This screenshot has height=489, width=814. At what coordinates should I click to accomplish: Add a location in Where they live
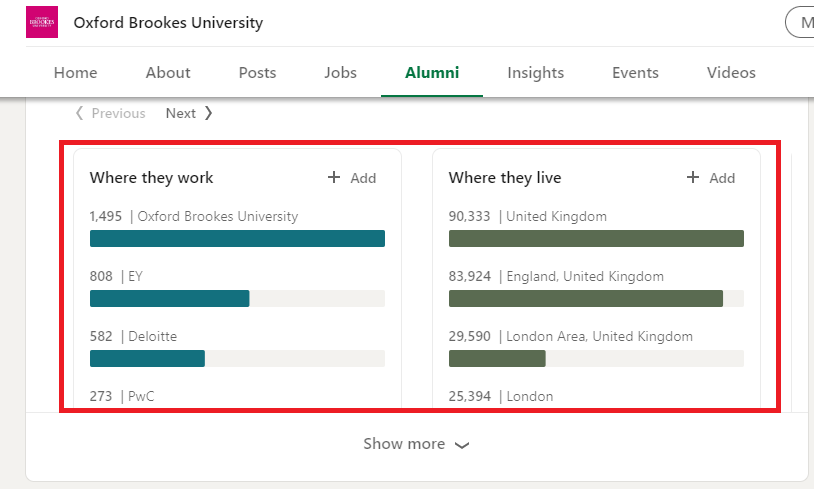click(711, 178)
